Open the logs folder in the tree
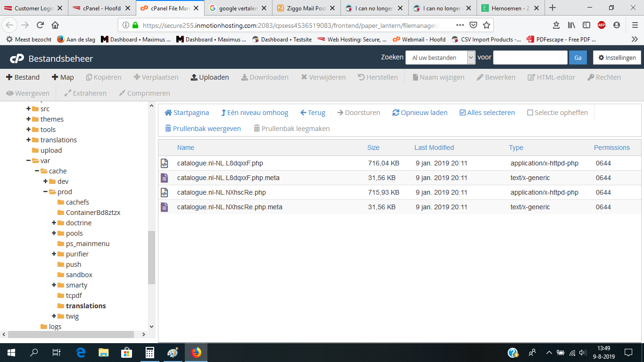 pos(55,327)
